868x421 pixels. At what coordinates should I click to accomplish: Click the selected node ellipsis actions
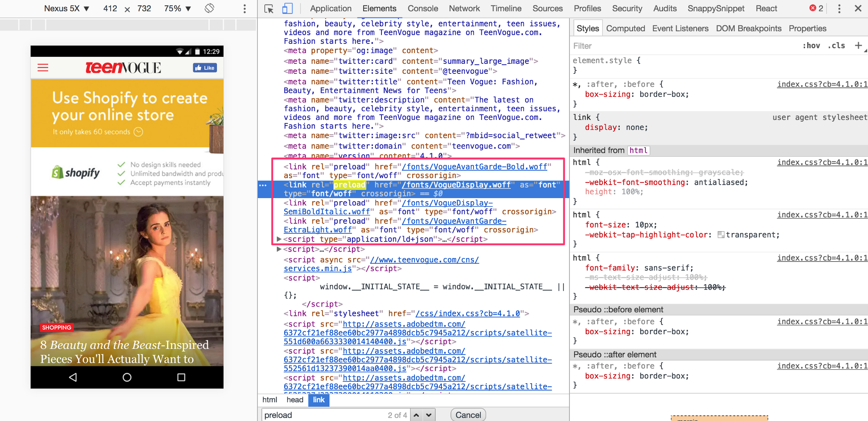tap(263, 185)
